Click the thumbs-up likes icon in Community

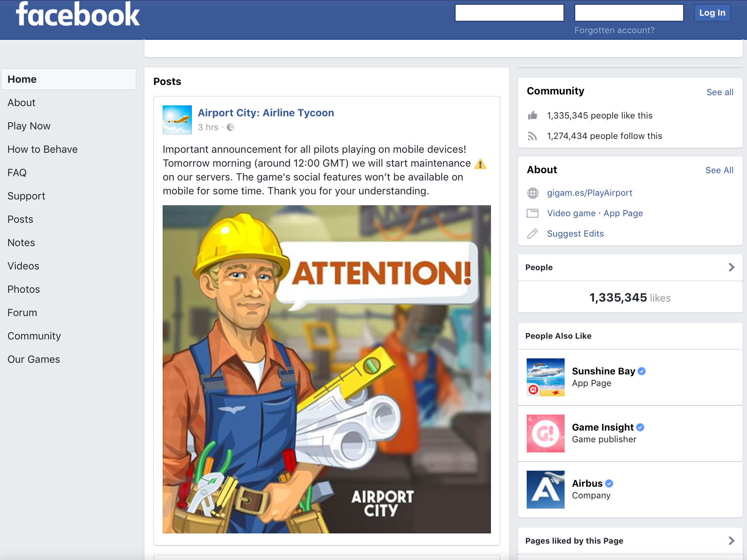click(x=533, y=115)
